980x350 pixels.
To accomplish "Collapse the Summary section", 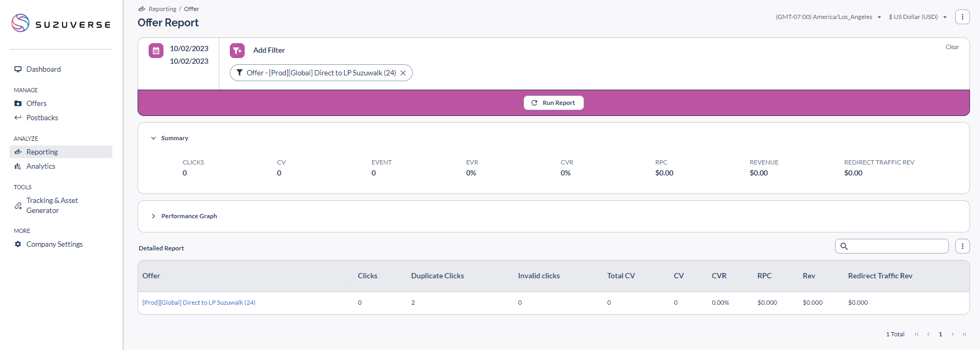I will [153, 138].
